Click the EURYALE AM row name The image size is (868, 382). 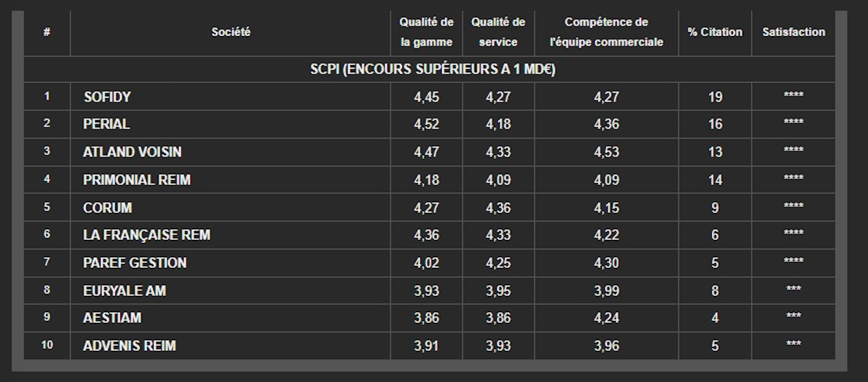pos(124,291)
